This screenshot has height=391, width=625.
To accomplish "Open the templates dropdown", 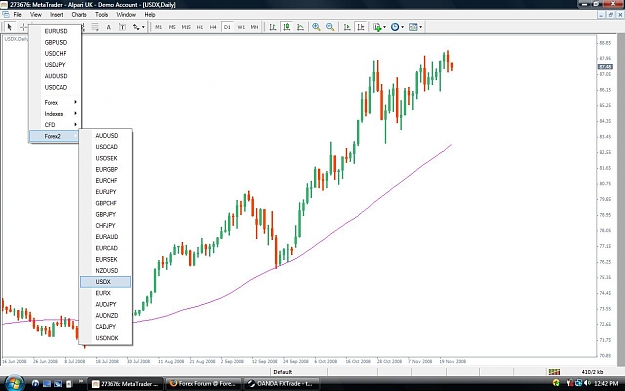I will pos(415,27).
